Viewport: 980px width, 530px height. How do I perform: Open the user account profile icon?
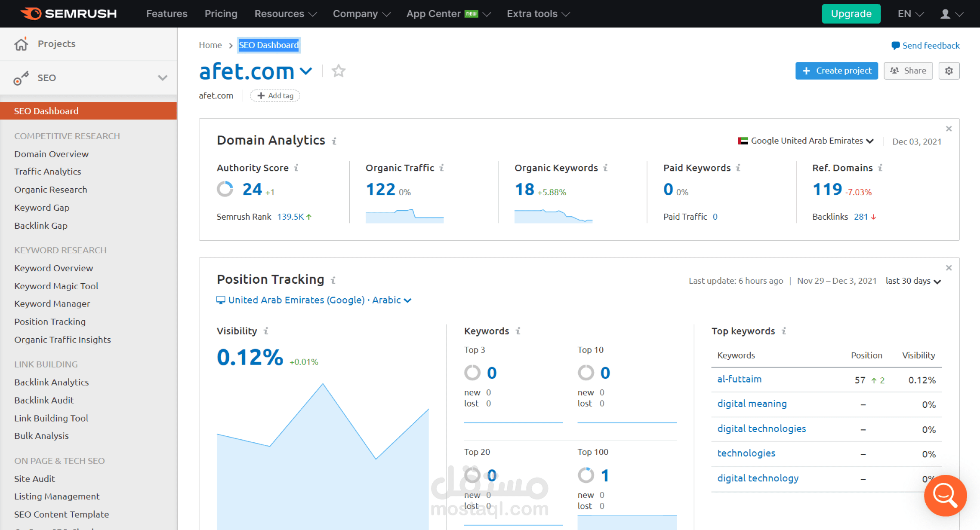pyautogui.click(x=945, y=14)
